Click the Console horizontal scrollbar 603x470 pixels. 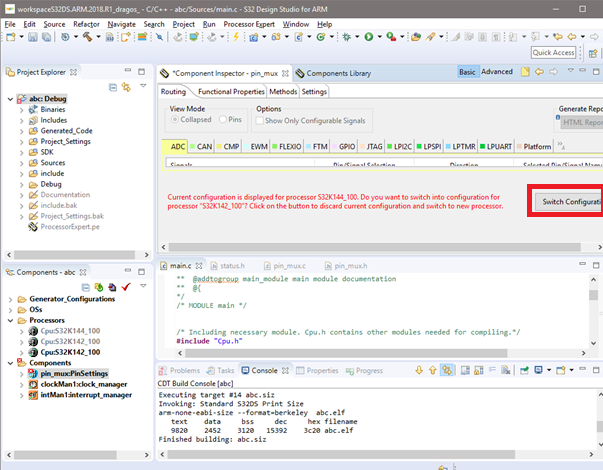tap(341, 455)
